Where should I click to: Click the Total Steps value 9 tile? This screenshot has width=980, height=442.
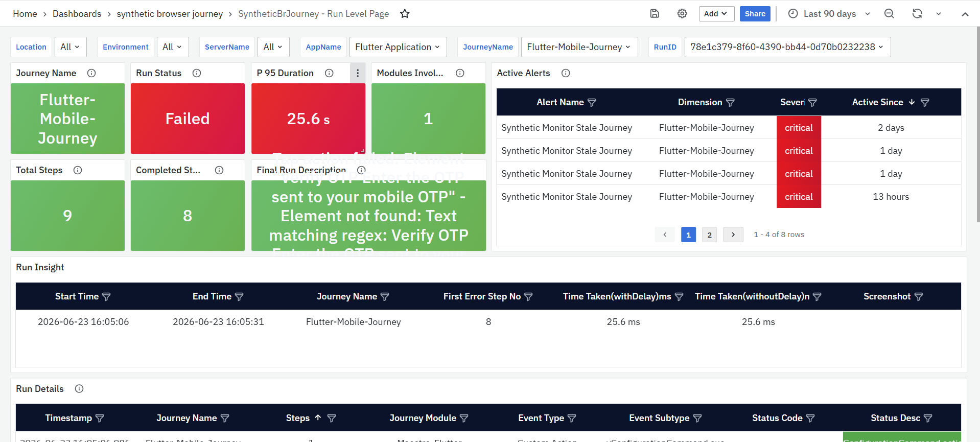pyautogui.click(x=67, y=216)
